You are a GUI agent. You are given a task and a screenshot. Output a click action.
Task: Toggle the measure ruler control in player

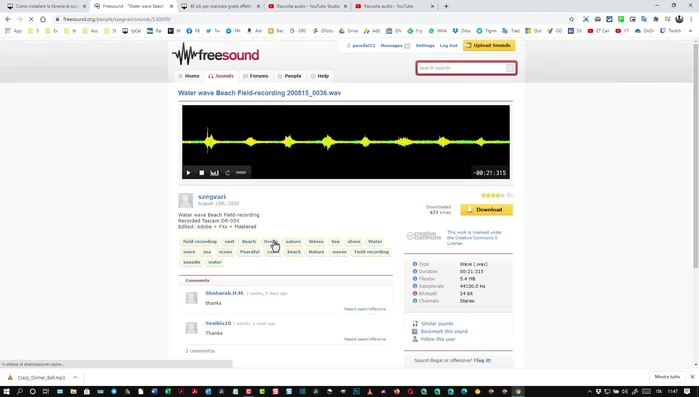pos(241,172)
